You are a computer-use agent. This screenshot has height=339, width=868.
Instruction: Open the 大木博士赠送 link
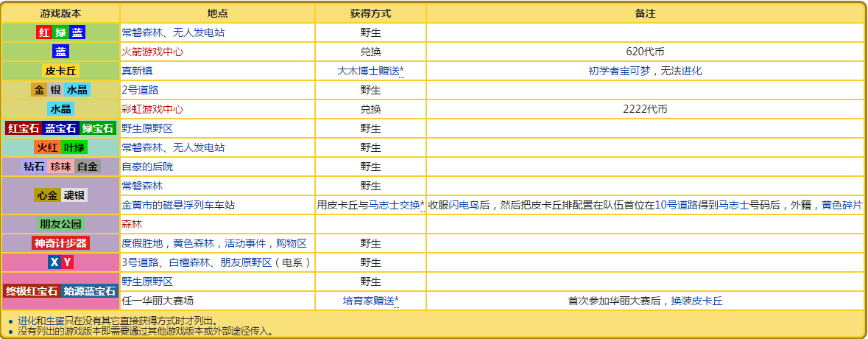point(368,71)
